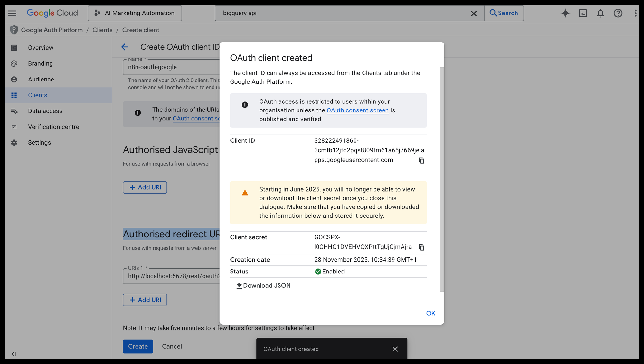Open the AI Marketing Automation project picker
Viewport: 644px width, 364px height.
[135, 13]
